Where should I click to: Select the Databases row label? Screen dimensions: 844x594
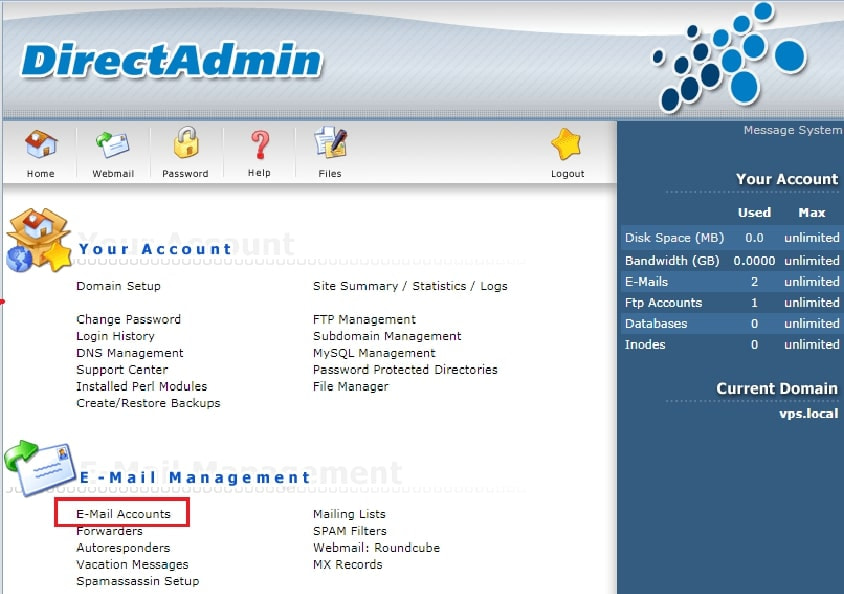[656, 323]
